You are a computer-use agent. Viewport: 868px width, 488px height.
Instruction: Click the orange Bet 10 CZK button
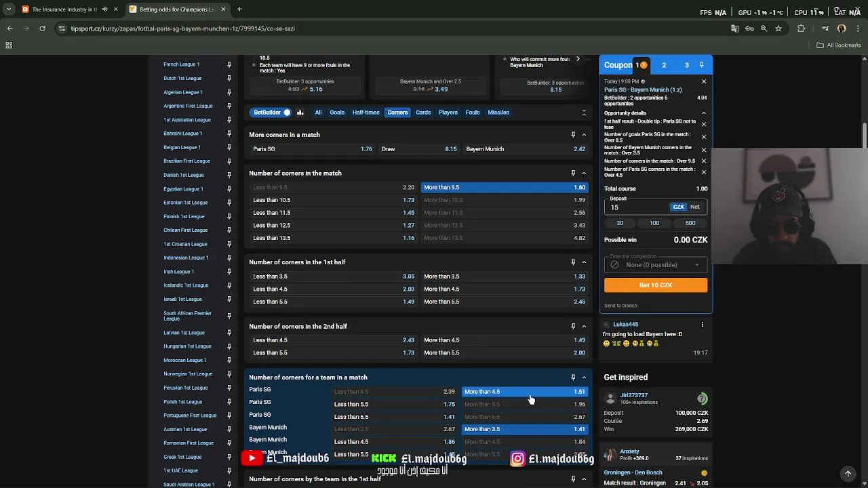pyautogui.click(x=656, y=285)
